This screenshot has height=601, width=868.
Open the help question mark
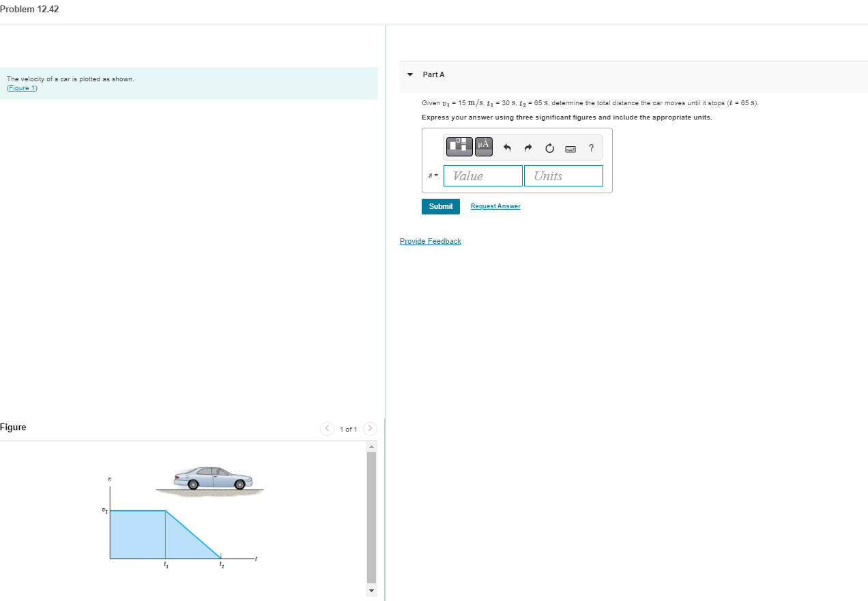591,148
